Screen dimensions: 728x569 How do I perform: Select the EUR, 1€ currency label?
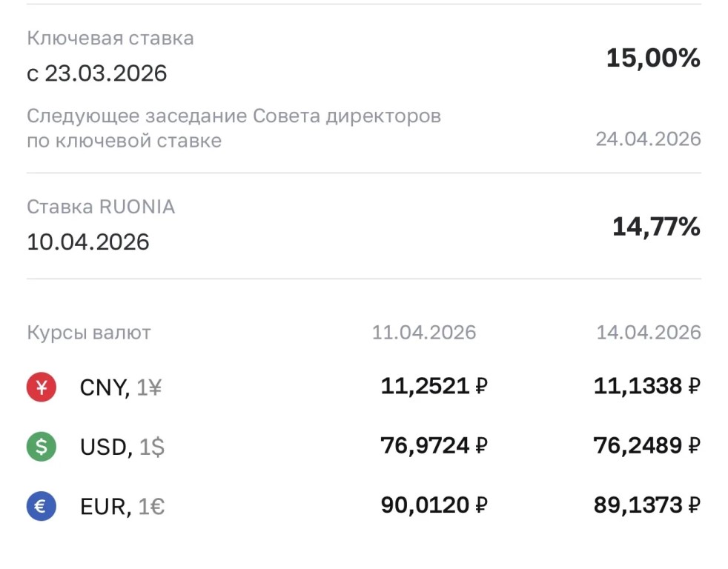click(x=122, y=507)
